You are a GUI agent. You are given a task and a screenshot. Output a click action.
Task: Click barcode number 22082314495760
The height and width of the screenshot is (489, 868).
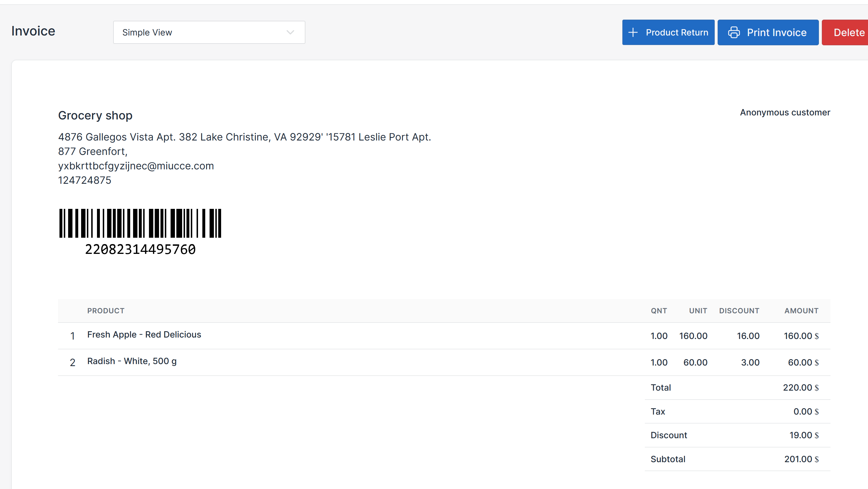click(140, 250)
